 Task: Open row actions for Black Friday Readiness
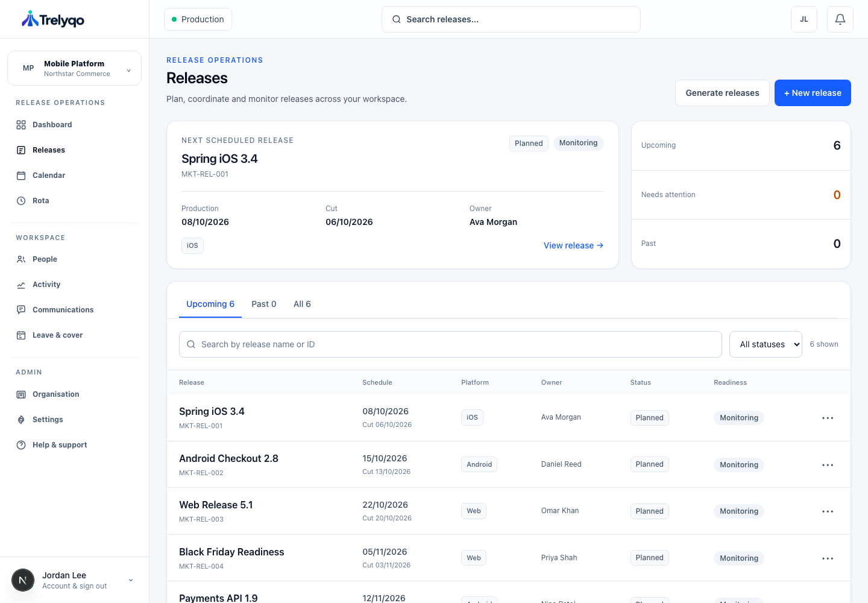(x=828, y=558)
